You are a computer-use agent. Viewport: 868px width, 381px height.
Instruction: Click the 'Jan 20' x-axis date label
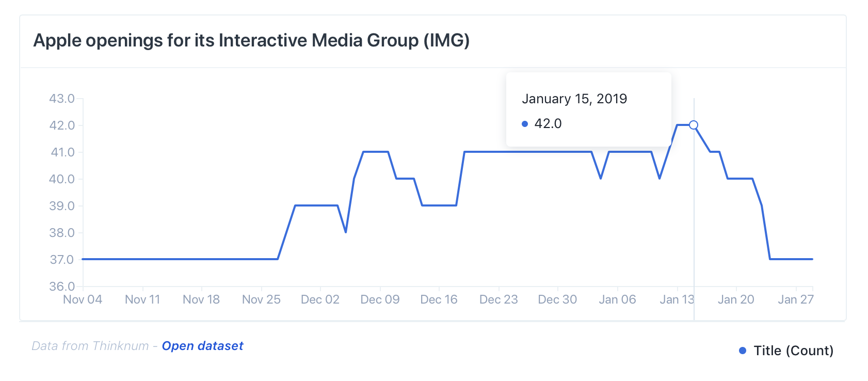point(736,299)
